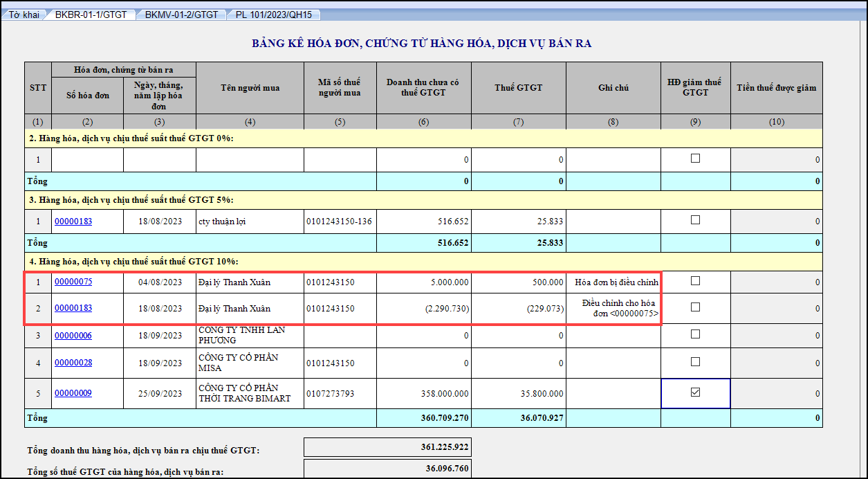Image resolution: width=868 pixels, height=479 pixels.
Task: Open invoice link 00000009
Action: point(73,393)
